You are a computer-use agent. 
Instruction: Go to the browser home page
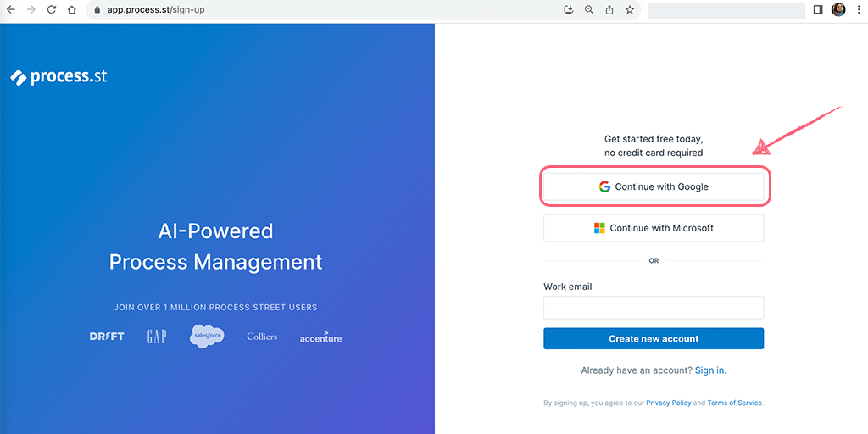coord(72,10)
